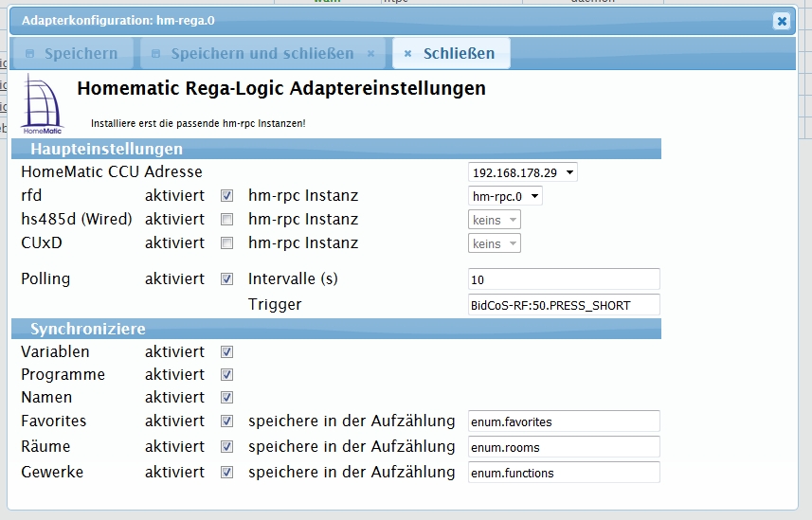Toggle Programme synchronization checkbox

(226, 375)
